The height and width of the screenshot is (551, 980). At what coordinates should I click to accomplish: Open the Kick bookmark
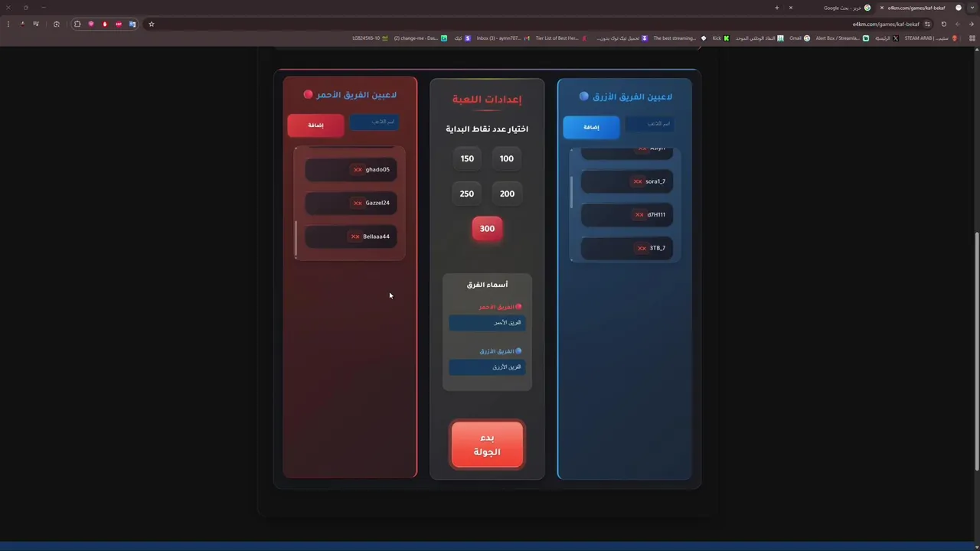click(x=721, y=38)
